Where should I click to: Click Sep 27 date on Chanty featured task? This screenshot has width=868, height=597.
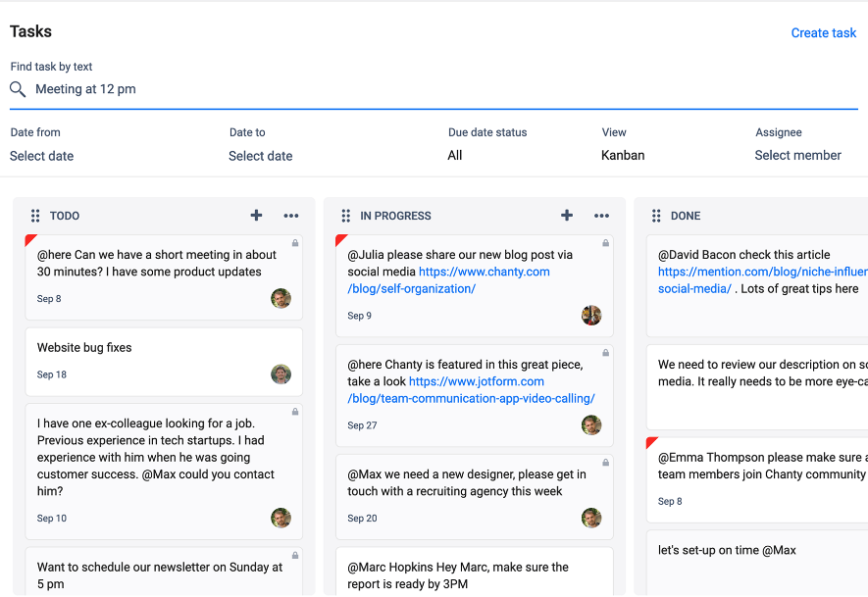click(362, 425)
